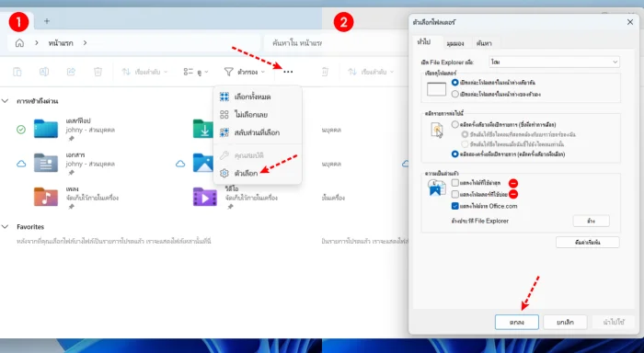Viewport: 644px width, 353px height.
Task: Click green sync checkmark beside Desktop folder
Action: pos(21,130)
